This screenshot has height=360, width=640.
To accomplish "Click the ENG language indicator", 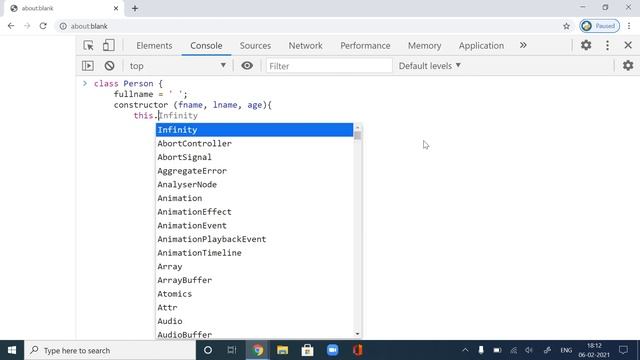I will pos(566,350).
